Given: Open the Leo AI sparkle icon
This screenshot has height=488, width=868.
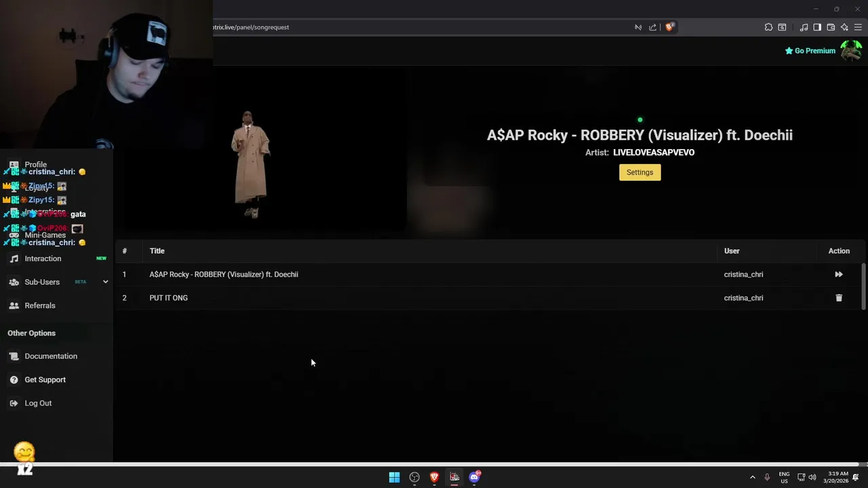Looking at the screenshot, I should pyautogui.click(x=844, y=27).
